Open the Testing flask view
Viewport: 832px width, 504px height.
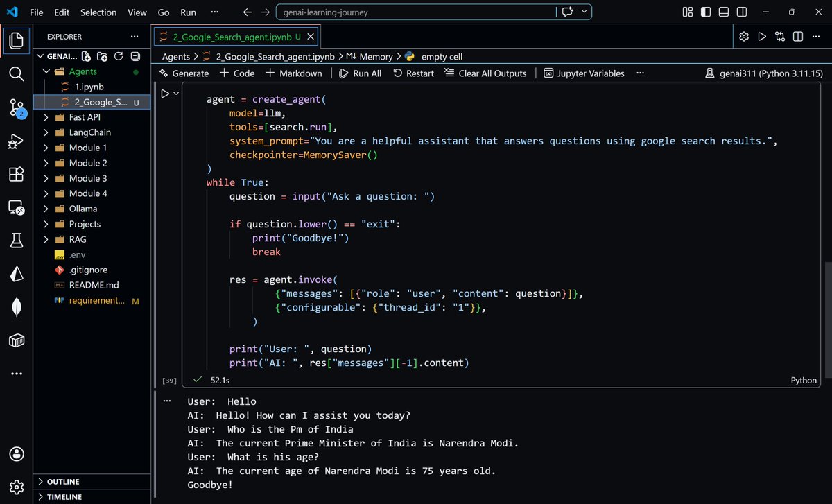coord(17,241)
